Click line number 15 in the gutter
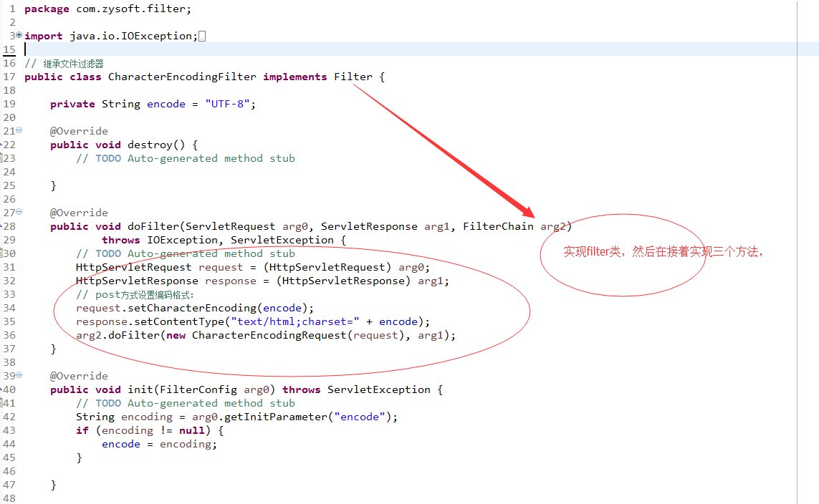The image size is (819, 504). 9,49
